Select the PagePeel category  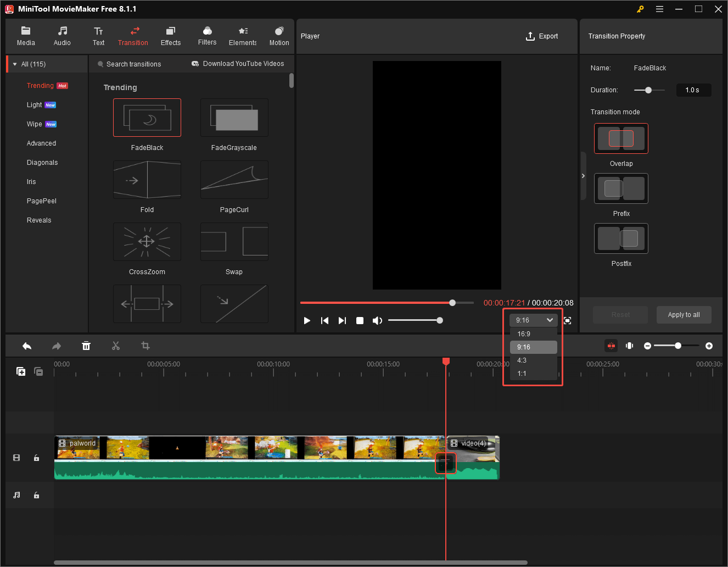[x=42, y=201]
